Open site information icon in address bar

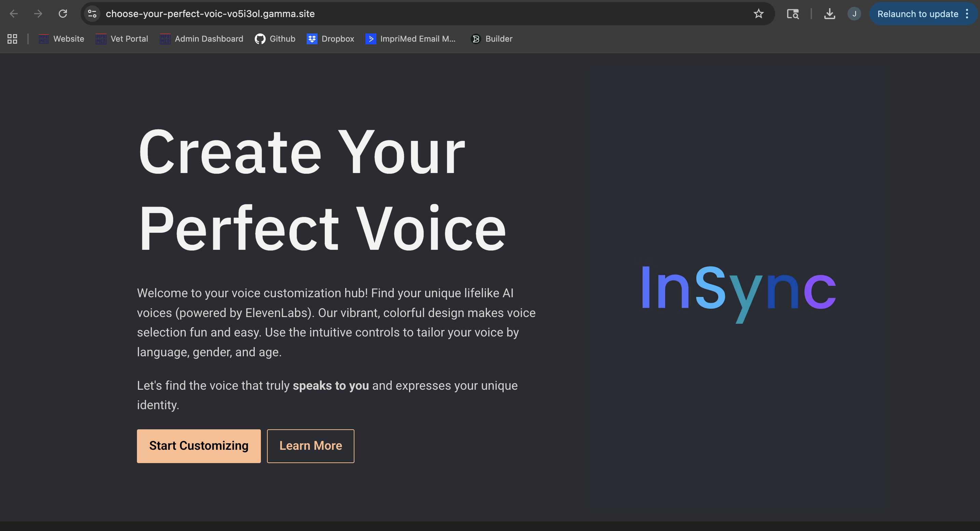coord(92,14)
